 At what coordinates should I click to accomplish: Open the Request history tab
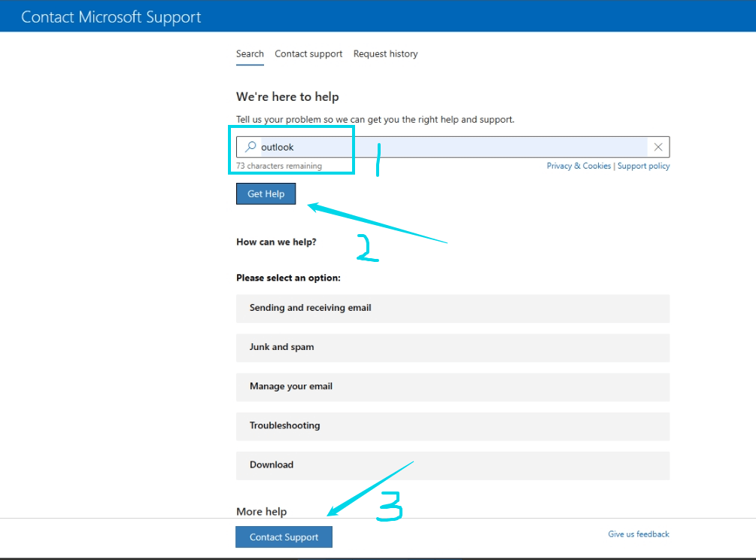point(386,54)
